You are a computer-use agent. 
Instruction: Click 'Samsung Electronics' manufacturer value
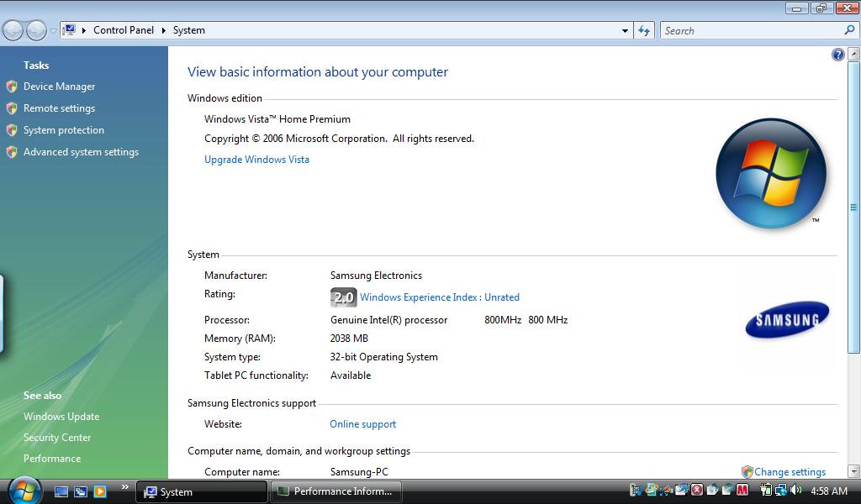376,276
